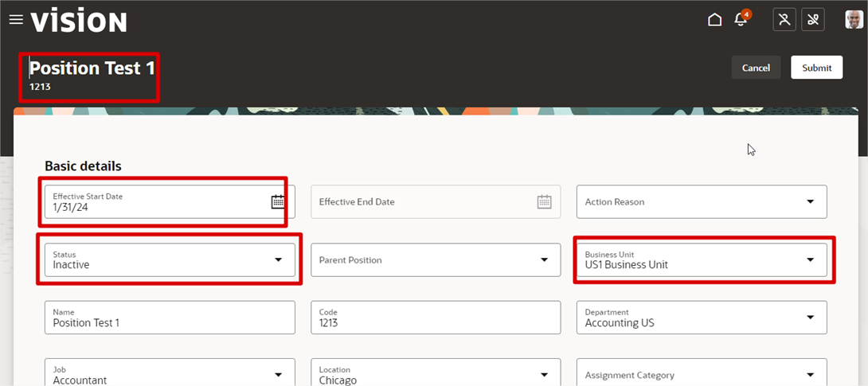The image size is (868, 386).
Task: Expand the Department dropdown
Action: (x=811, y=318)
